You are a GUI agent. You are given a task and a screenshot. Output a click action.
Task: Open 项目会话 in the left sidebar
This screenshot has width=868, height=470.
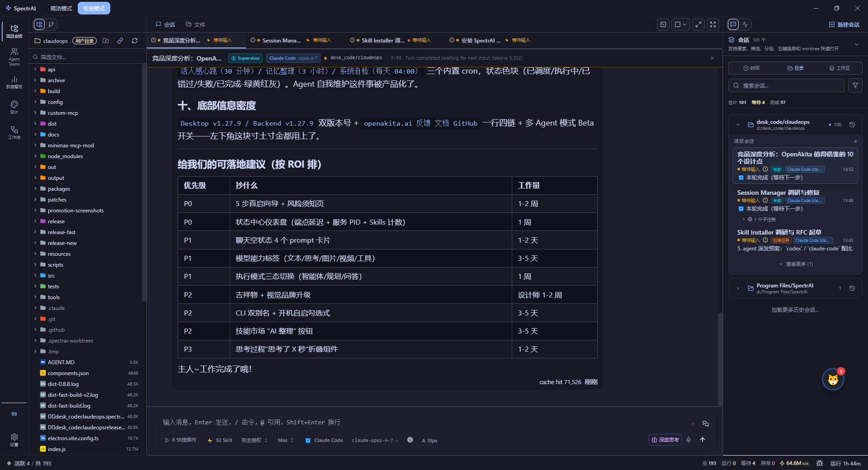point(14,31)
